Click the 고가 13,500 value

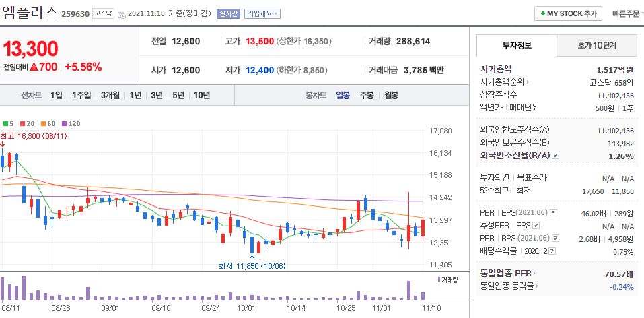[x=260, y=42]
